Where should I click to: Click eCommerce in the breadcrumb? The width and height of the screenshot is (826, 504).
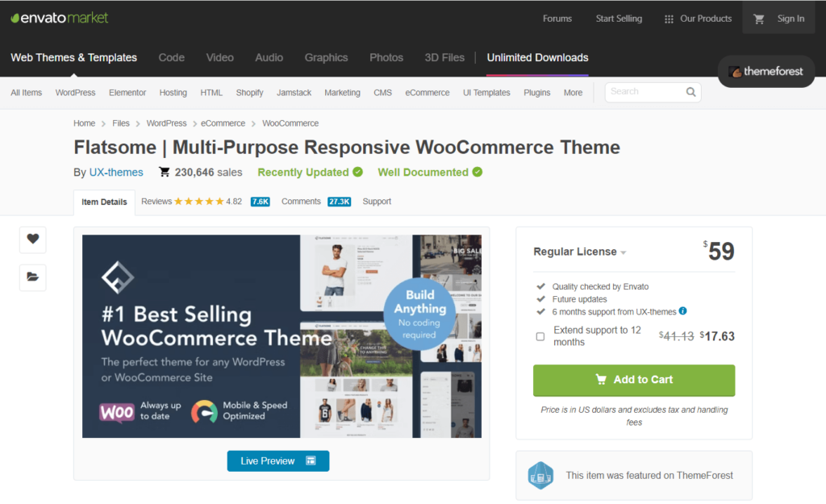pos(223,123)
